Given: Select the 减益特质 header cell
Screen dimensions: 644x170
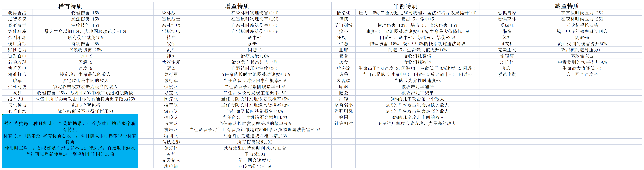Looking at the screenshot, I should tap(567, 6).
